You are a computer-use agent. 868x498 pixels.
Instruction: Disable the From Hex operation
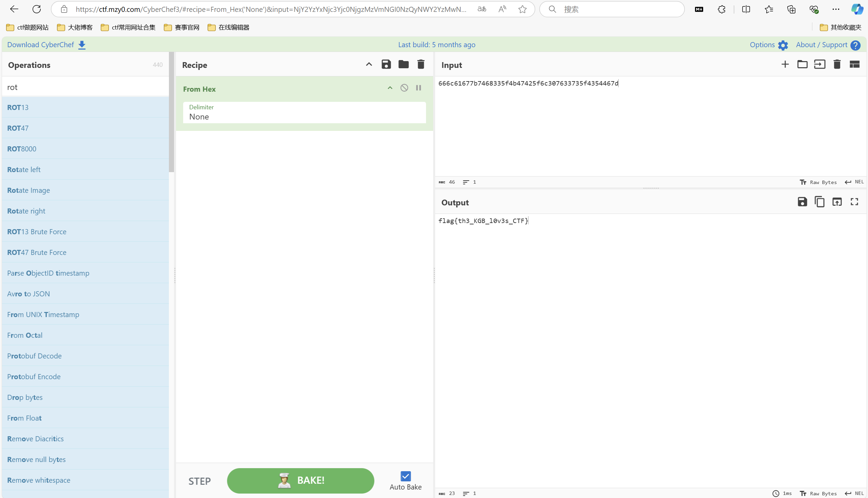click(x=404, y=88)
